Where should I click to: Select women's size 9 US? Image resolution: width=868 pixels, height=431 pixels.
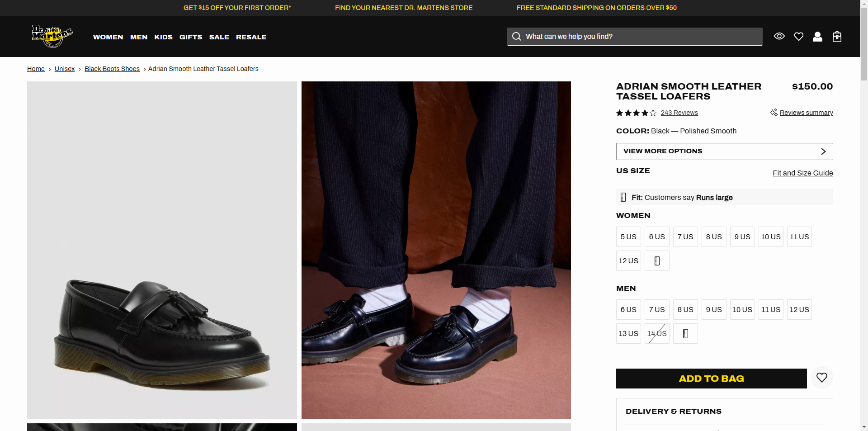point(742,237)
